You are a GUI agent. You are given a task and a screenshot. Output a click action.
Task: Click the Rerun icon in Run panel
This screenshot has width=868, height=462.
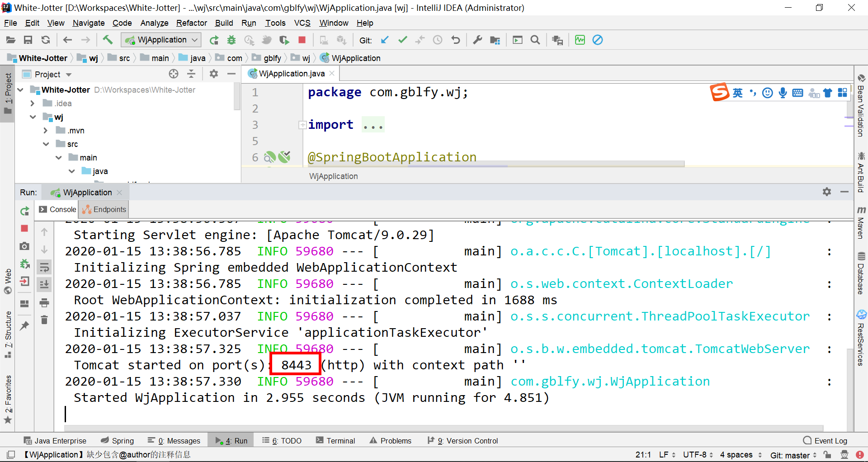pyautogui.click(x=24, y=211)
